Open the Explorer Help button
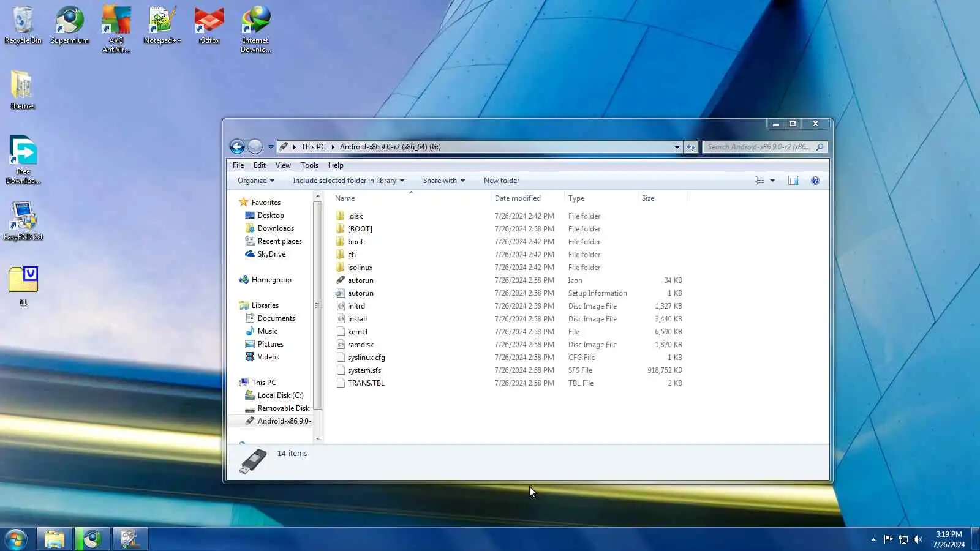This screenshot has width=980, height=551. coord(815,181)
